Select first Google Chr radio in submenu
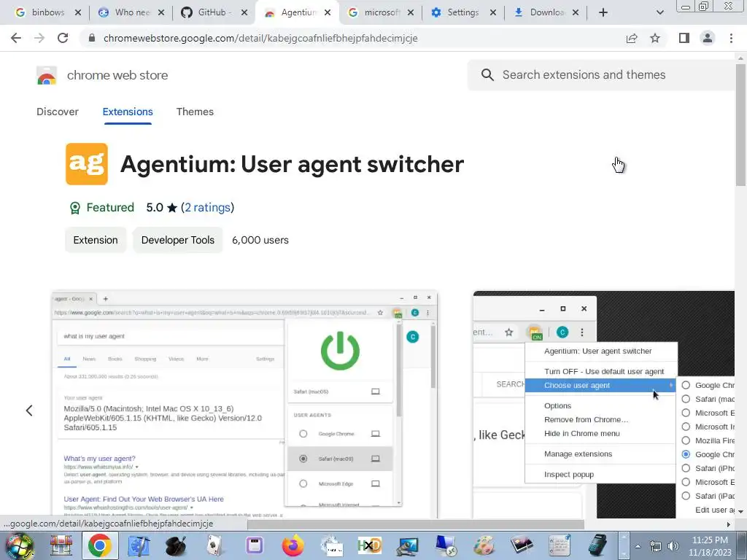The image size is (747, 560). pos(686,385)
